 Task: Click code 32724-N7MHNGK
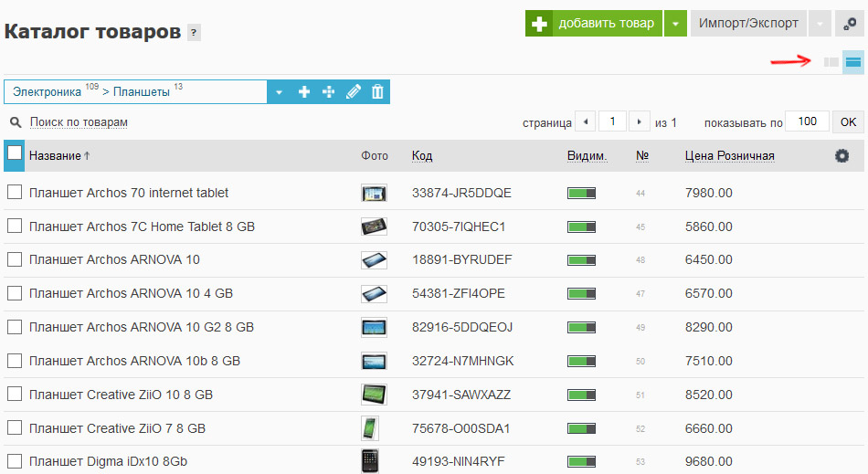(463, 361)
